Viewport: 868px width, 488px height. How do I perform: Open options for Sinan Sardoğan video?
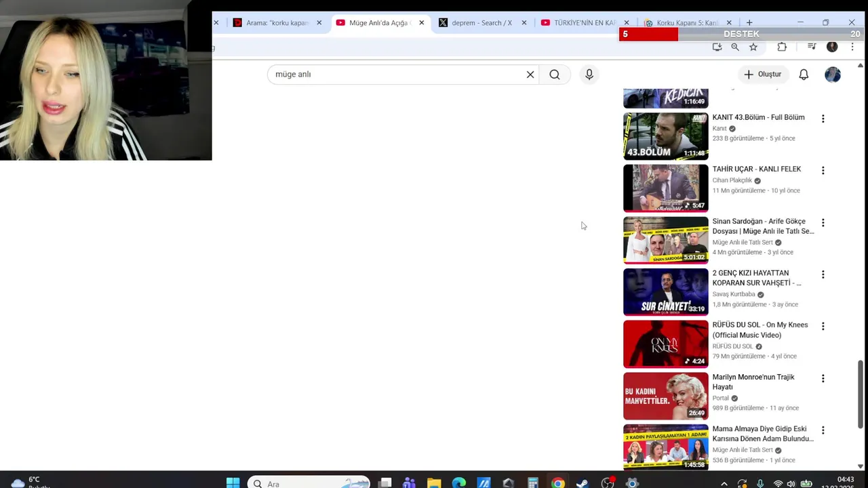[823, 223]
